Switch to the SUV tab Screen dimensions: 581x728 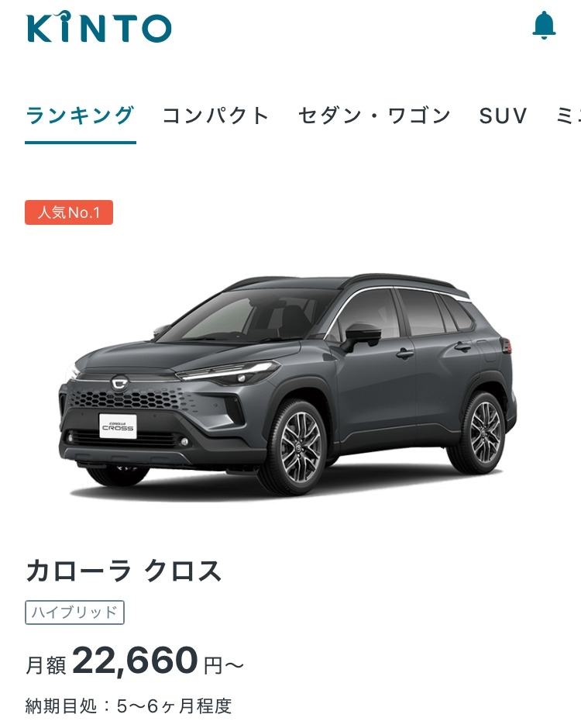pyautogui.click(x=503, y=116)
